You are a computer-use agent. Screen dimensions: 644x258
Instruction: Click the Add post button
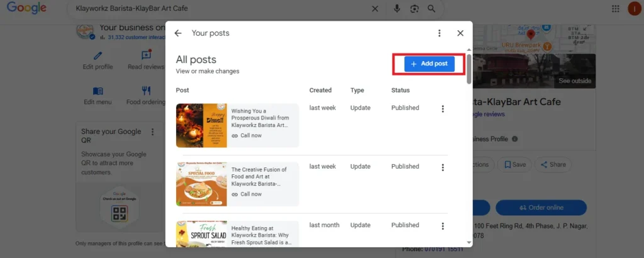point(429,64)
